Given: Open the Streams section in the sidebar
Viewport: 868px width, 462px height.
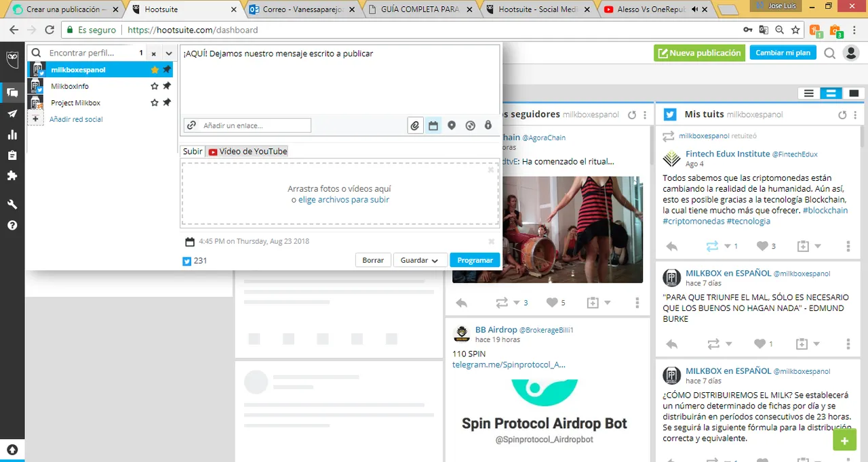Looking at the screenshot, I should pyautogui.click(x=12, y=93).
